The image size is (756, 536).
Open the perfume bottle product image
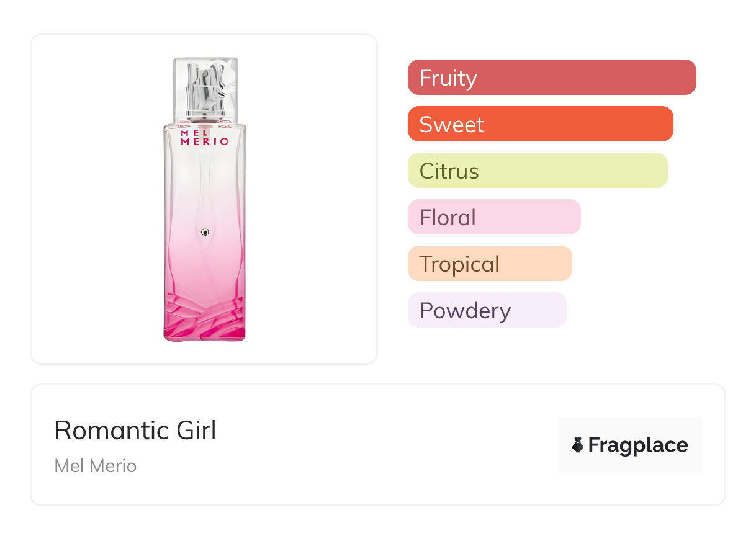click(205, 199)
